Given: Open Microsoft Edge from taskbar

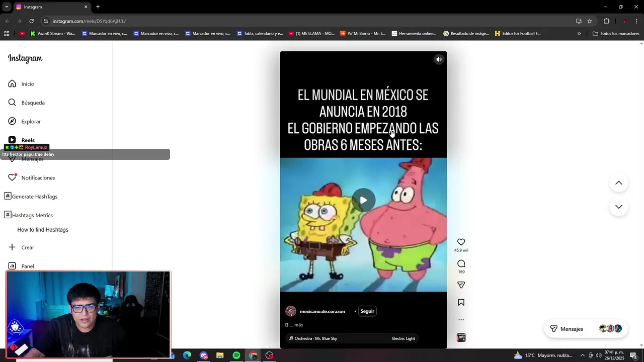Looking at the screenshot, I should tap(187, 355).
